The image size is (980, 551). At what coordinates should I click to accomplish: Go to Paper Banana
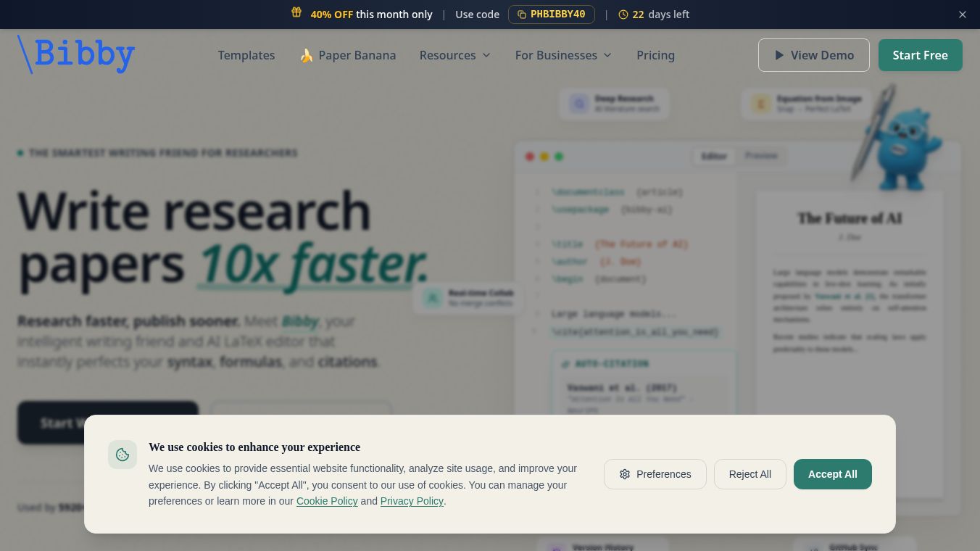(347, 55)
